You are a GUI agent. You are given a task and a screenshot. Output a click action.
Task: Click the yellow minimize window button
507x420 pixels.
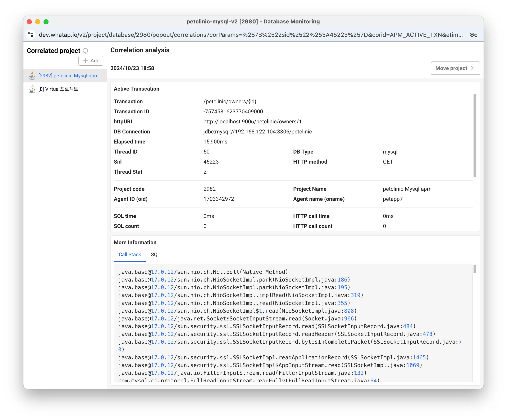click(x=38, y=22)
